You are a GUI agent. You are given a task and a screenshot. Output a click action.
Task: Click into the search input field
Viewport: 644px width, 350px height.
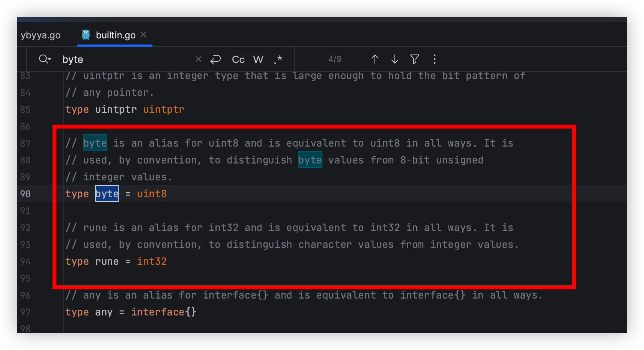127,59
